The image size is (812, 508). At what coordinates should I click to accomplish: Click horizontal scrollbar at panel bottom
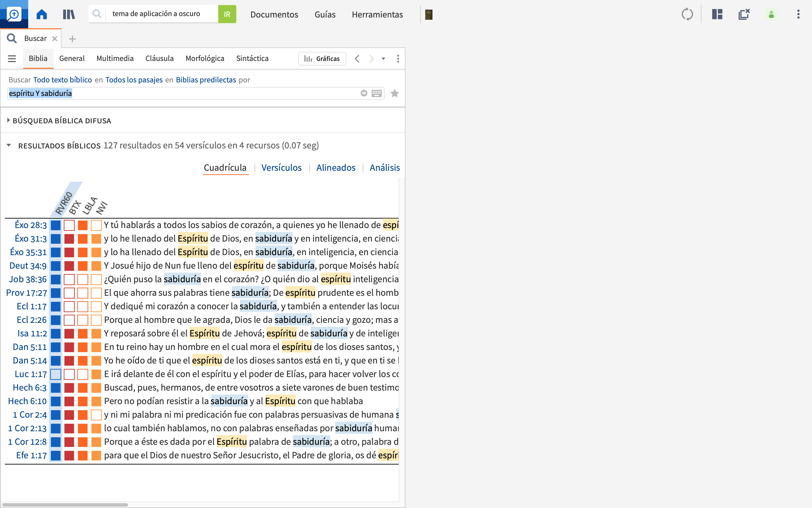pyautogui.click(x=65, y=505)
